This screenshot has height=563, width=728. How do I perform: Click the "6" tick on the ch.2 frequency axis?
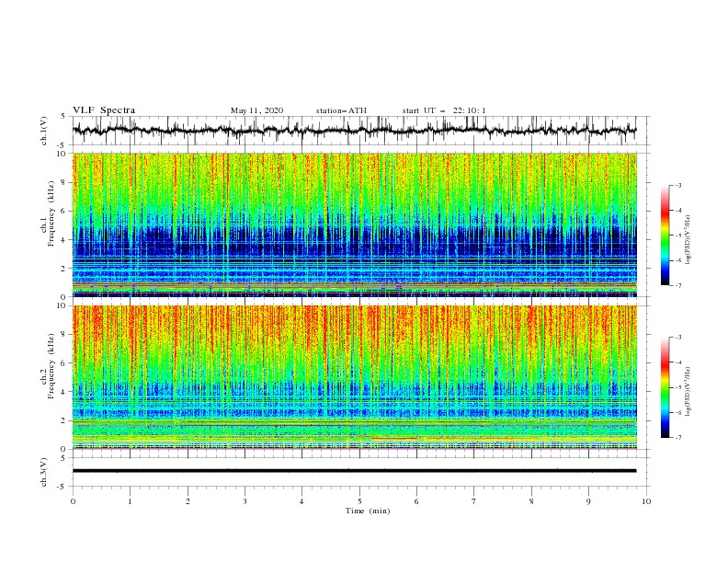pyautogui.click(x=64, y=363)
